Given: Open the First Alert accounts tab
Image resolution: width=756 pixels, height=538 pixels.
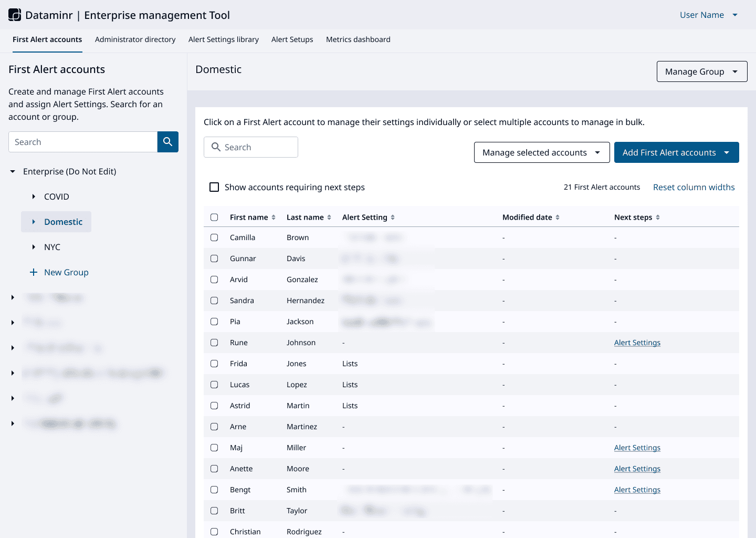Looking at the screenshot, I should point(47,39).
